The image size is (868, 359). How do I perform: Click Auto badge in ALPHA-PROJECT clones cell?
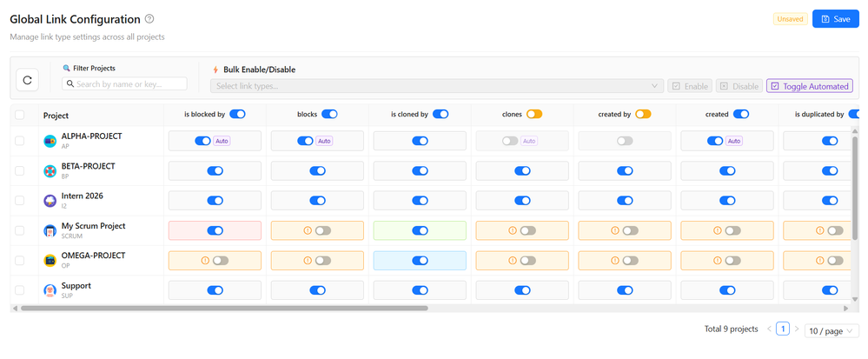click(529, 142)
